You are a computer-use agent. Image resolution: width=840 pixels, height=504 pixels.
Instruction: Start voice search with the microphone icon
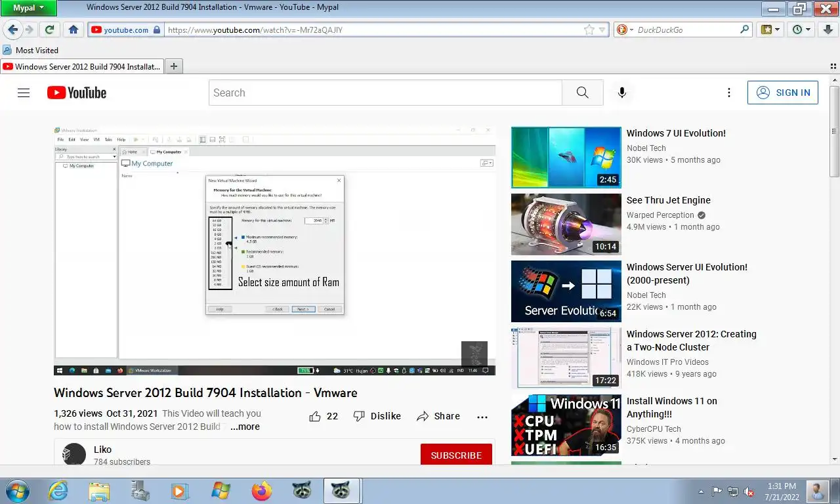[622, 93]
